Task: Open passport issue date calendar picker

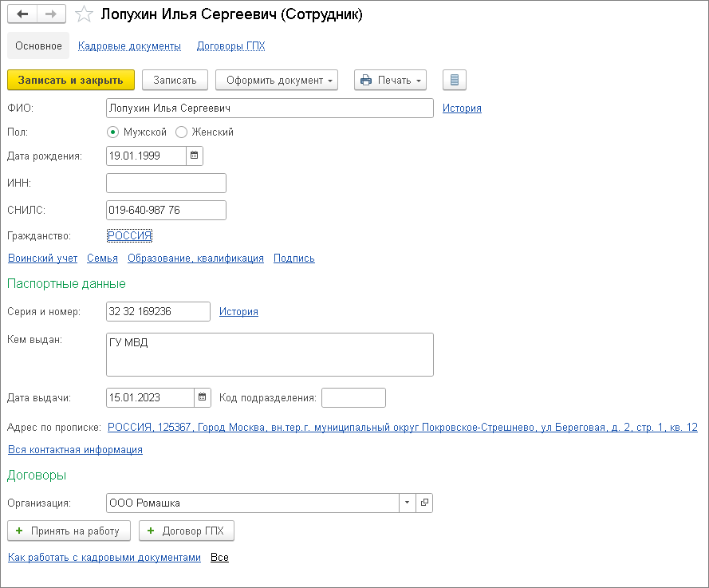Action: 203,397
